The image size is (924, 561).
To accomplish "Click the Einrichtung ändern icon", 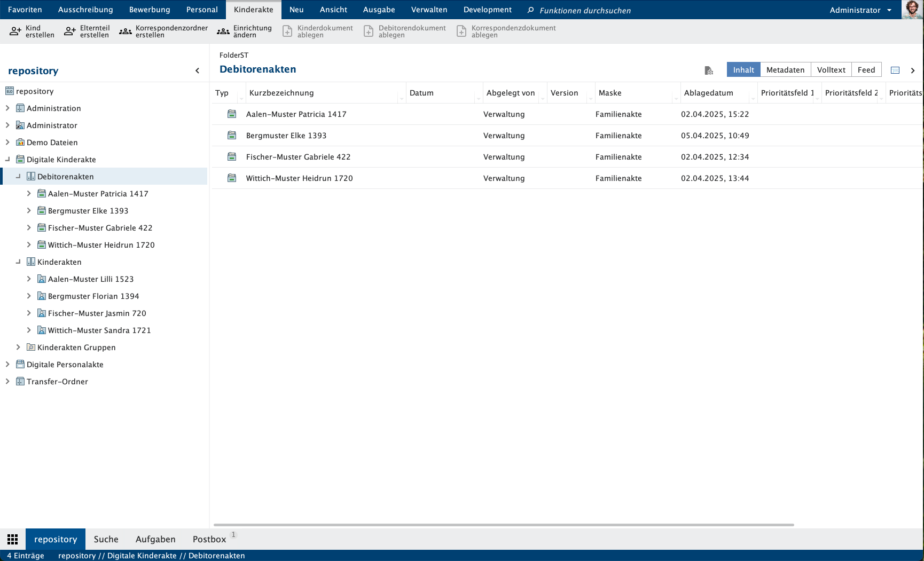I will (x=223, y=31).
